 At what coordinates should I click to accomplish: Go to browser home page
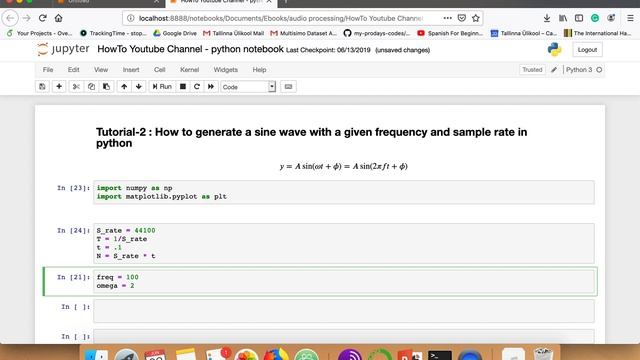pos(58,18)
